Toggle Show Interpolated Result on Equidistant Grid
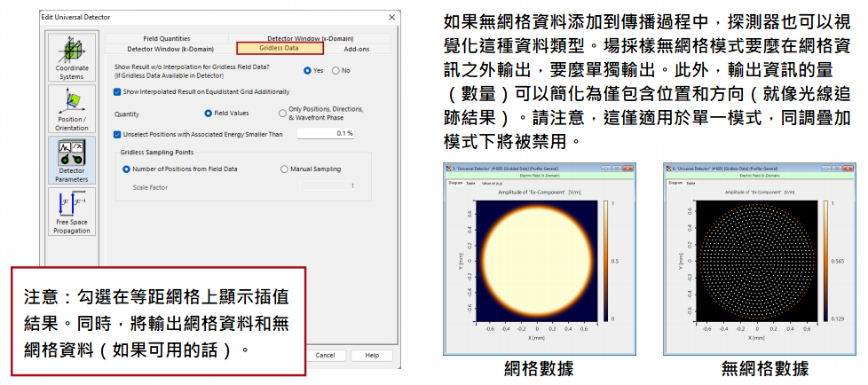The image size is (868, 385). [118, 91]
